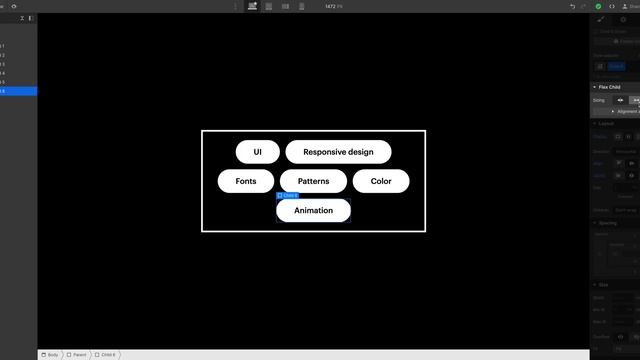The height and width of the screenshot is (360, 640).
Task: Choose the grow sizing icon
Action: [x=635, y=100]
